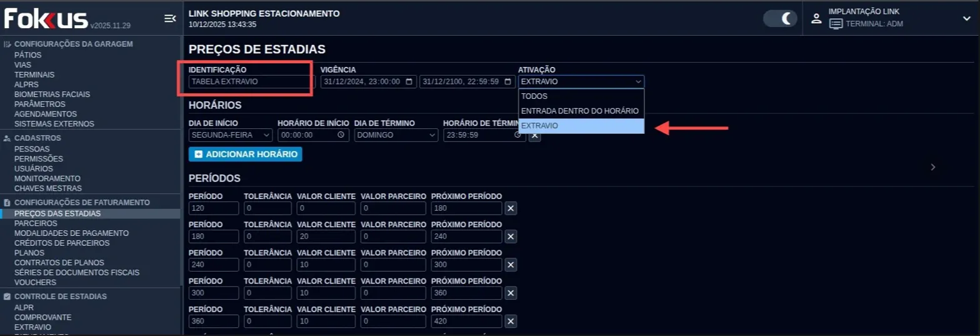Image resolution: width=980 pixels, height=336 pixels.
Task: Open calendar picker for Vigência start date
Action: tap(409, 82)
